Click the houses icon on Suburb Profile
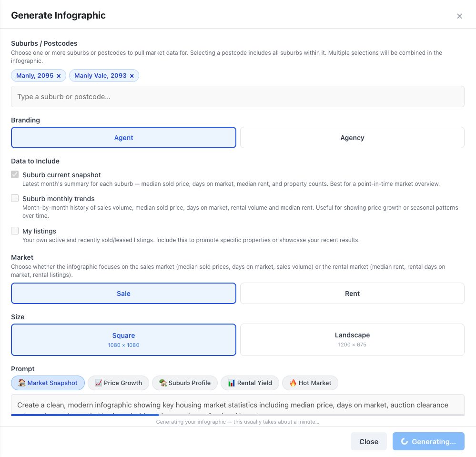 (163, 383)
